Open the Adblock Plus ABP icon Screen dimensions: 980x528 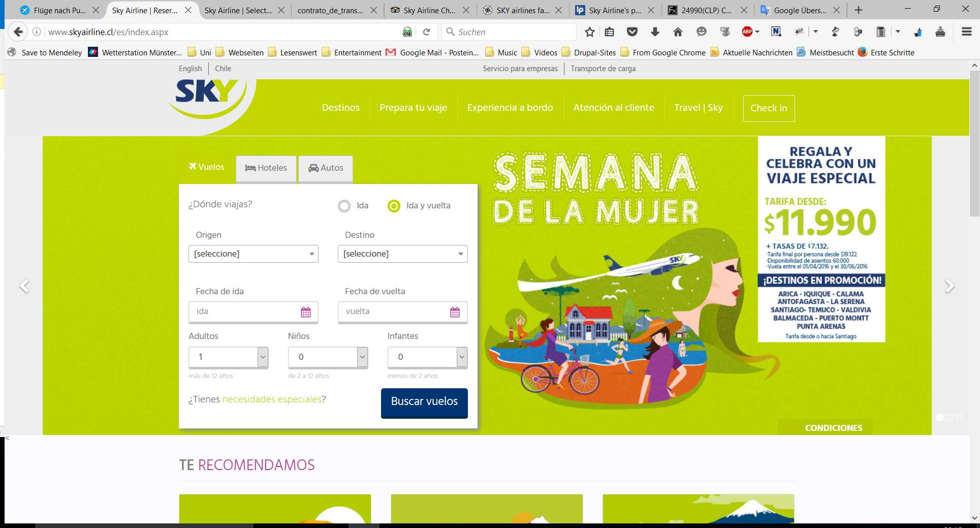tap(747, 32)
